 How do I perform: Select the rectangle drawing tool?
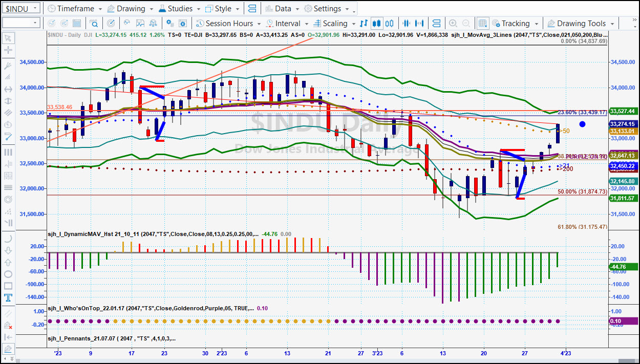click(8, 286)
